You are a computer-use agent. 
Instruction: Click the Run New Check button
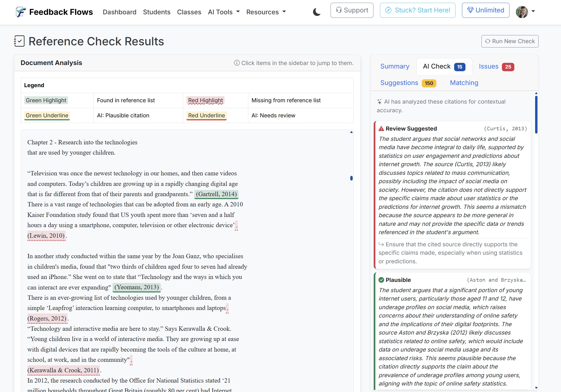[510, 41]
